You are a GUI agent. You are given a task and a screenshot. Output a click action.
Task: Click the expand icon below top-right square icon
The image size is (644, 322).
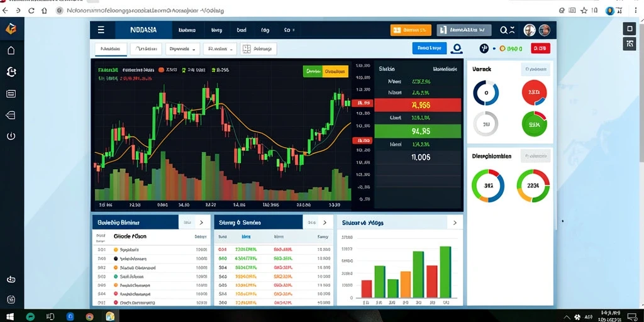(x=629, y=43)
